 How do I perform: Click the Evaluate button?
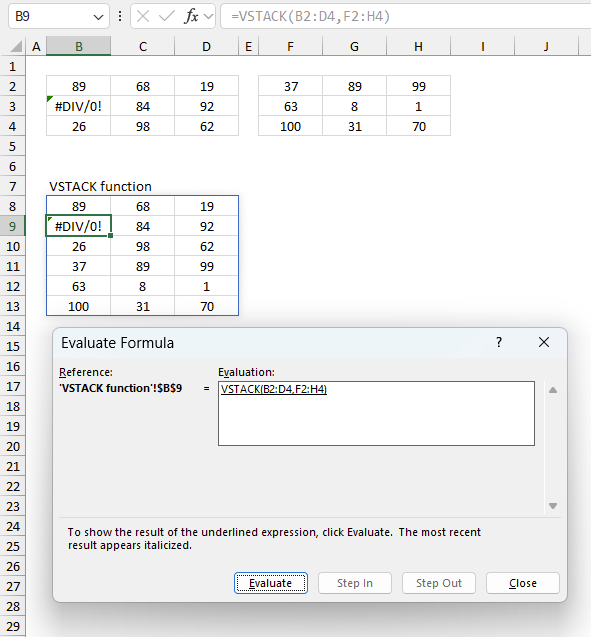point(271,583)
